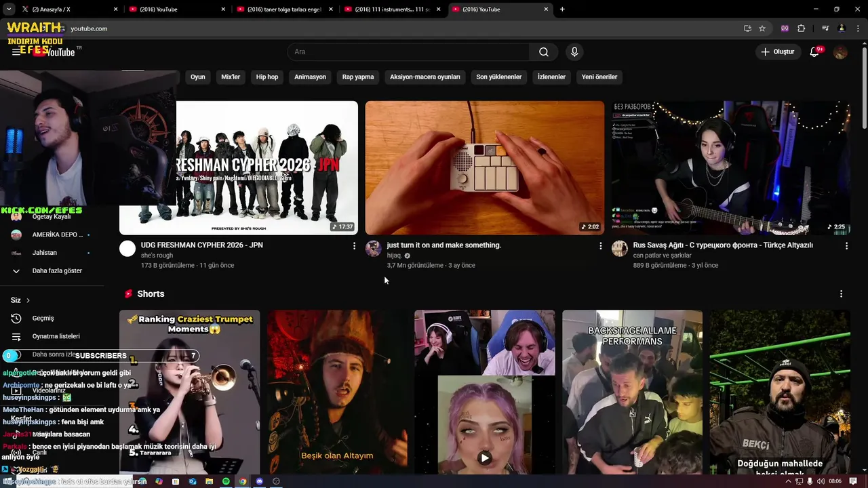Select the Animasyon filter chip

(x=310, y=77)
